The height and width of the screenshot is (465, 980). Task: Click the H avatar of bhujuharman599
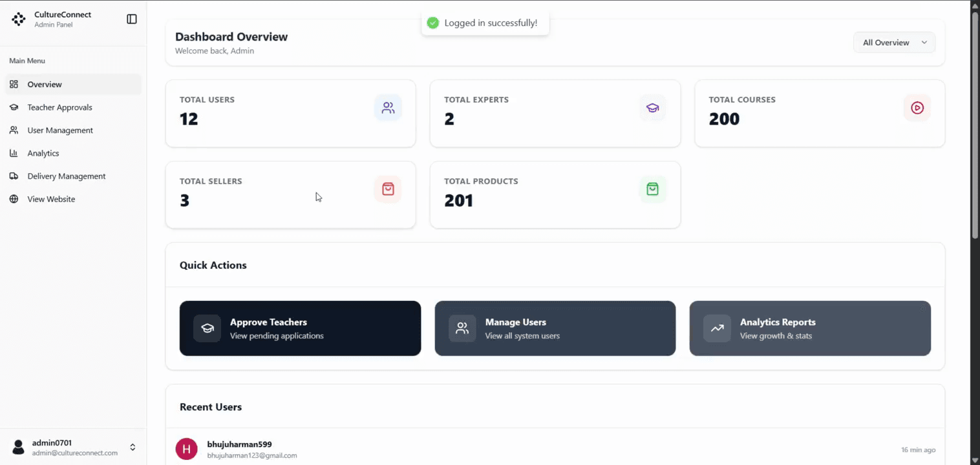pos(187,449)
